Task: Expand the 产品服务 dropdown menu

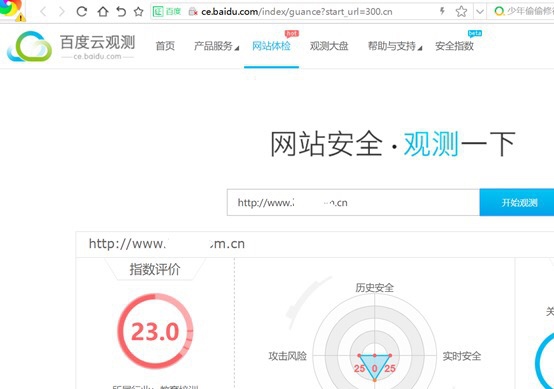Action: click(x=216, y=46)
